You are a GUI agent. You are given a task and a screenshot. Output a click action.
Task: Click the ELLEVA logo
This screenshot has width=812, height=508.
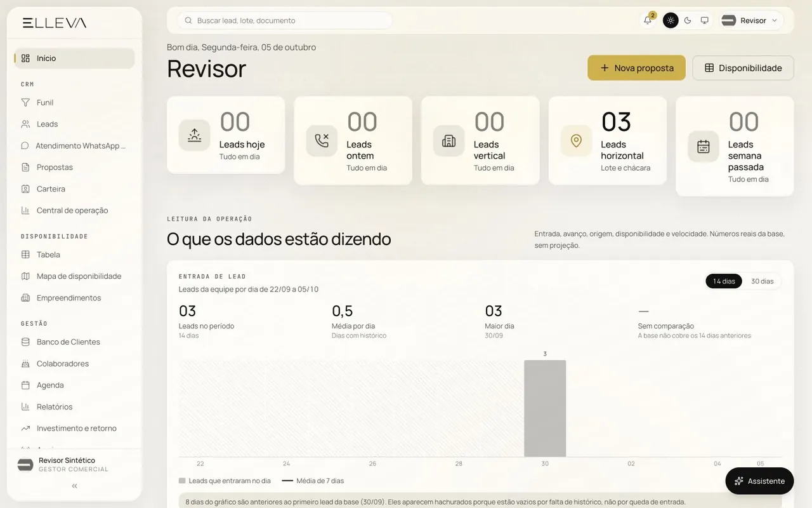pyautogui.click(x=55, y=23)
